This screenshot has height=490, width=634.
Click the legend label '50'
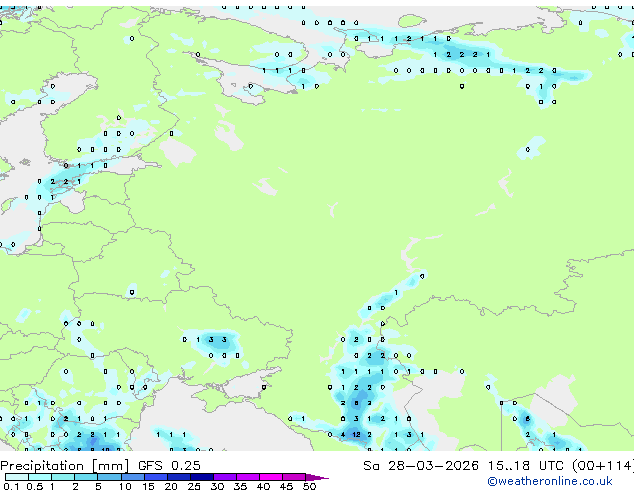pos(309,486)
